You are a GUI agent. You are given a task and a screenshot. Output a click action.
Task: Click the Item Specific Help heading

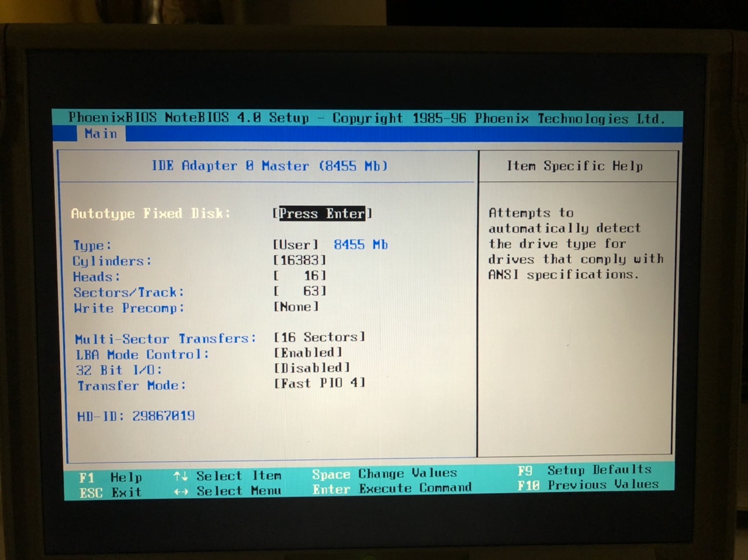(574, 166)
